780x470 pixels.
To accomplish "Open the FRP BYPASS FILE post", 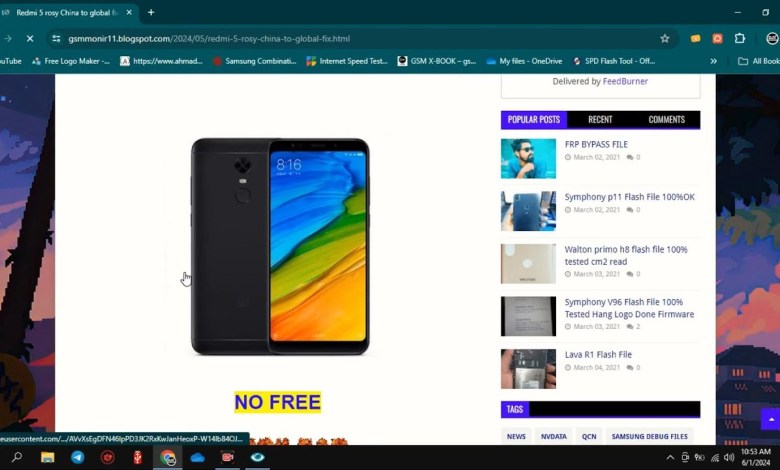I will click(x=596, y=144).
